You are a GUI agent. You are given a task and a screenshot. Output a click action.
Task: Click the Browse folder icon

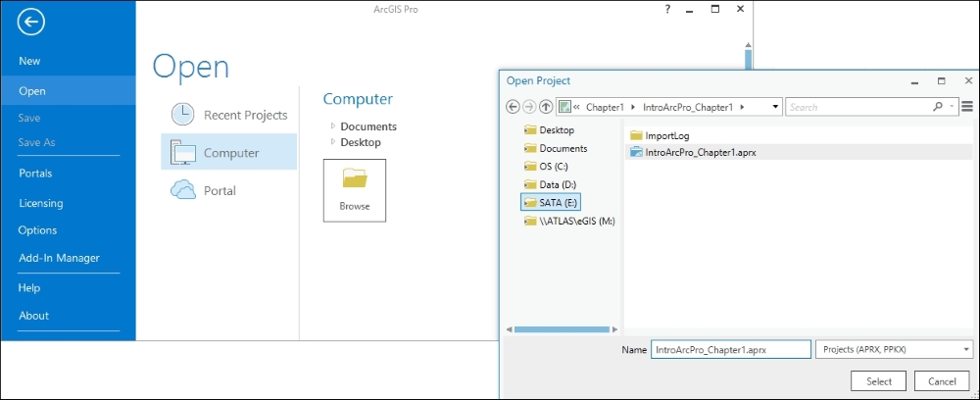point(355,178)
